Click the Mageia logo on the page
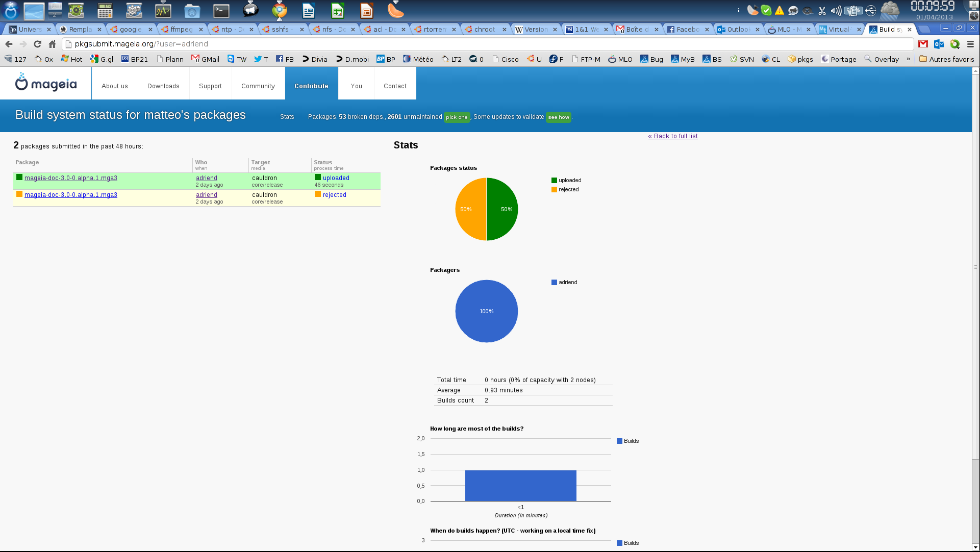The height and width of the screenshot is (552, 980). click(46, 82)
